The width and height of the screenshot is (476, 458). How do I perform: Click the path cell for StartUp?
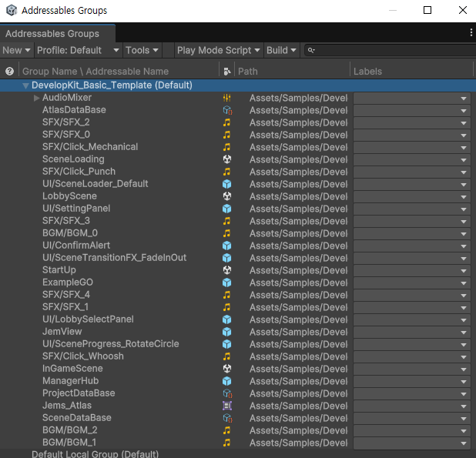click(298, 270)
